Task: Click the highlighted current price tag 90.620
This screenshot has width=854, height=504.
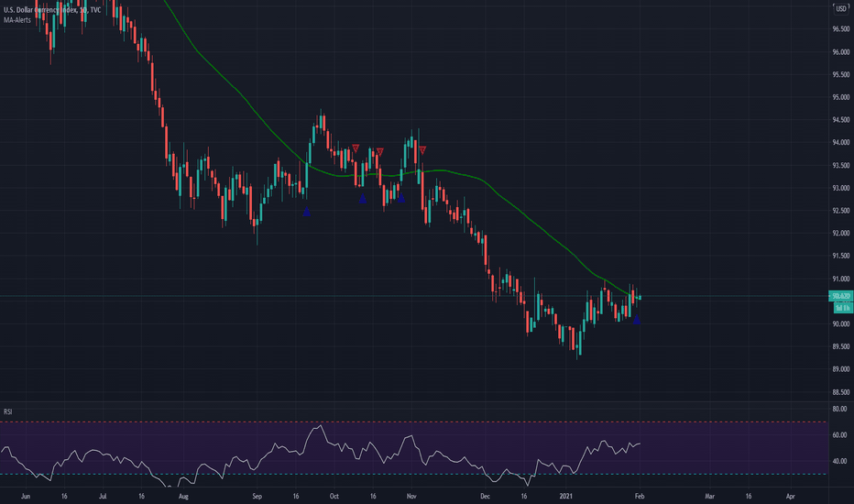Action: pos(841,296)
